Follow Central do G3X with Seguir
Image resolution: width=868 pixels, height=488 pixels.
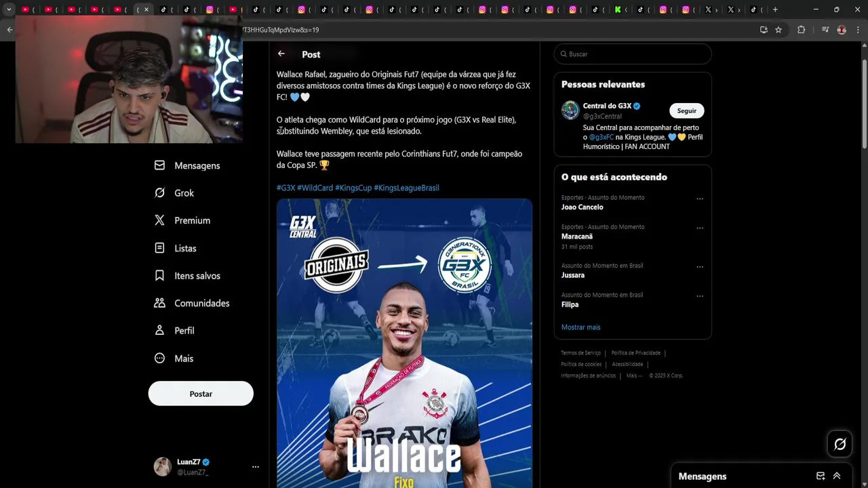[x=686, y=110]
